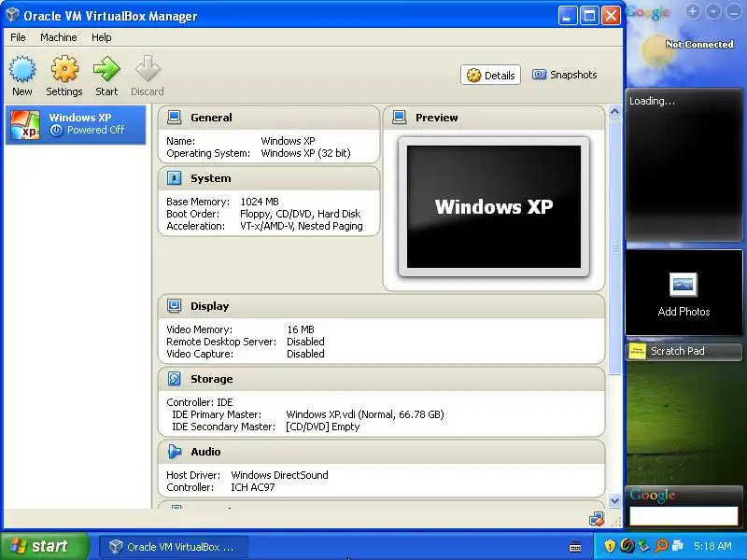
Task: Open the File menu
Action: [x=18, y=37]
